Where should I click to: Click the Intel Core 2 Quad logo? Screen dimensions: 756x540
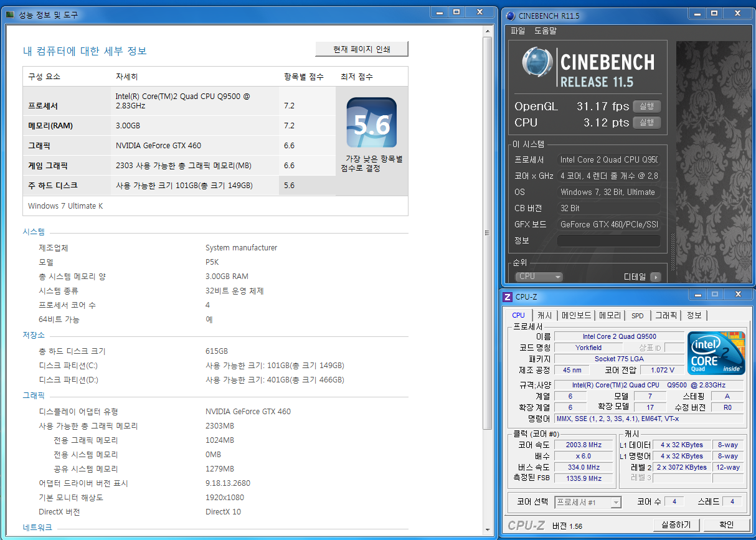coord(716,353)
